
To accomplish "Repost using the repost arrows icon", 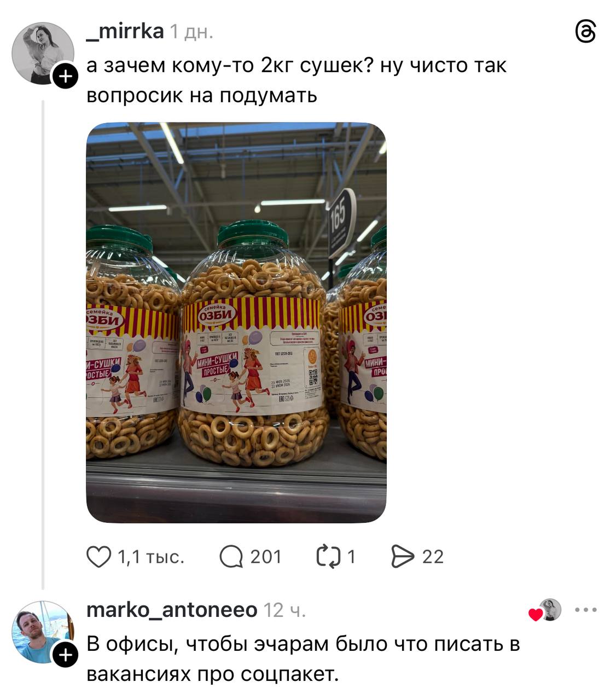I will pyautogui.click(x=328, y=557).
